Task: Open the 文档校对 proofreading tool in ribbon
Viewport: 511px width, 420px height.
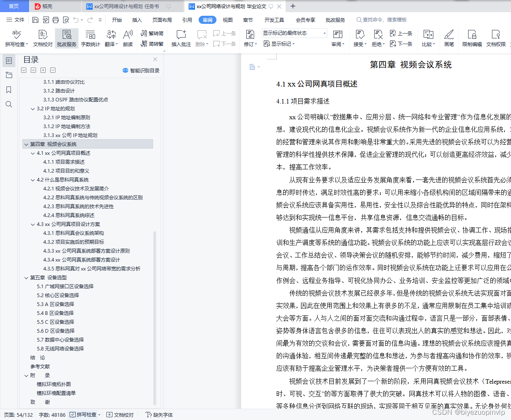Action: click(x=43, y=38)
